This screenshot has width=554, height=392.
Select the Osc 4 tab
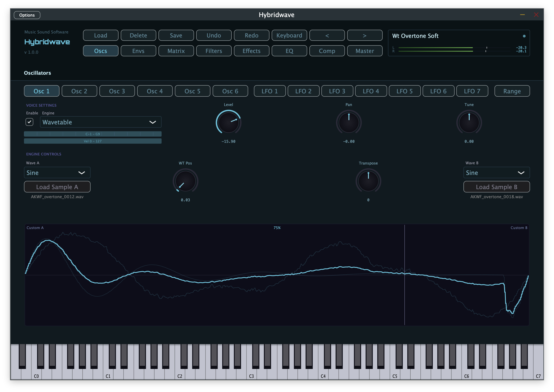click(155, 91)
